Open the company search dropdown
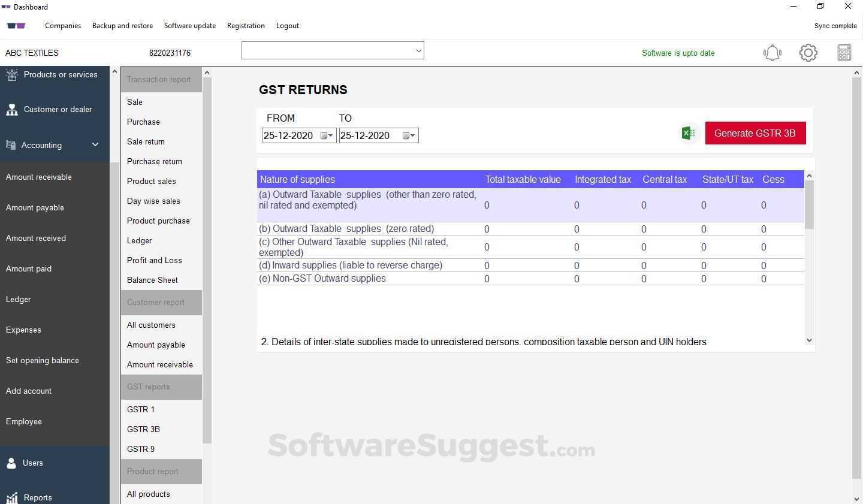Viewport: 863px width, 504px height. pos(418,50)
